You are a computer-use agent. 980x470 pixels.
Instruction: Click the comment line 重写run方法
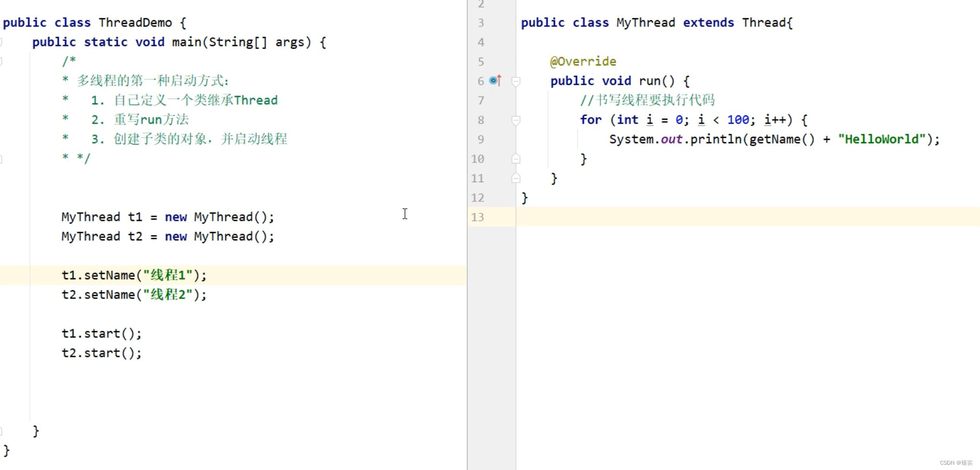click(151, 120)
